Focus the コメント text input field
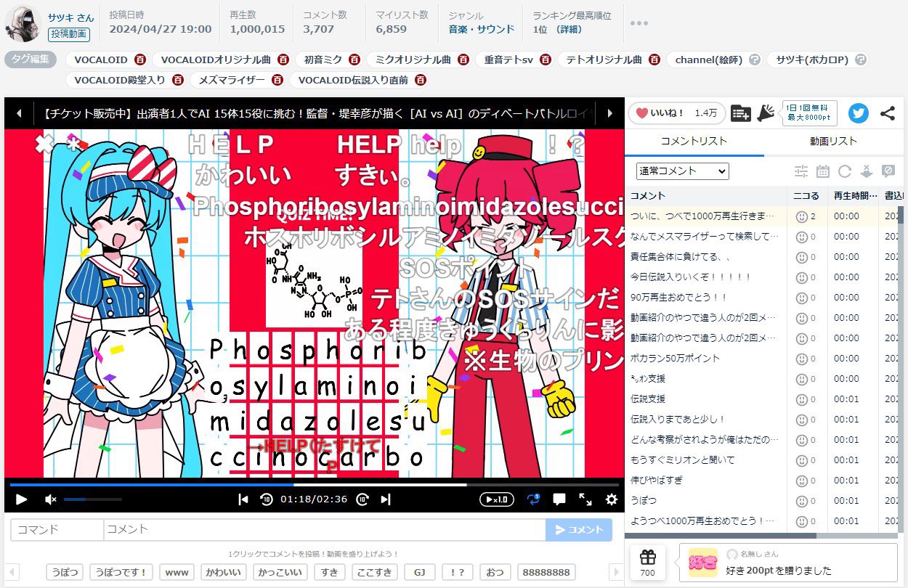The image size is (908, 588). (x=325, y=529)
